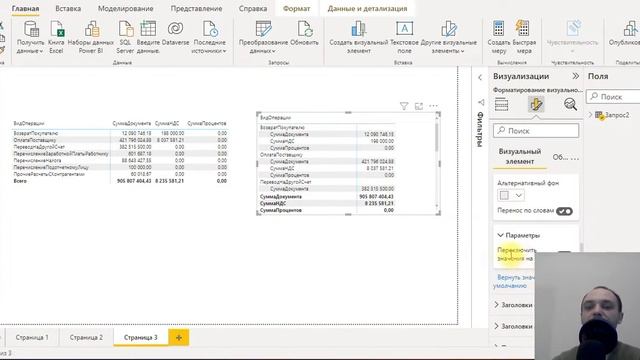
Task: Open the Получить данные source menu
Action: (x=31, y=38)
